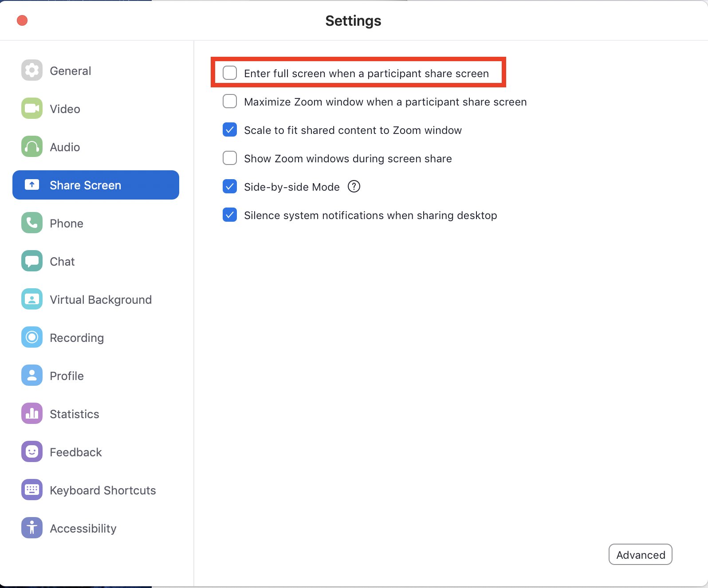The image size is (708, 588).
Task: Open Statistics settings label
Action: pos(75,414)
